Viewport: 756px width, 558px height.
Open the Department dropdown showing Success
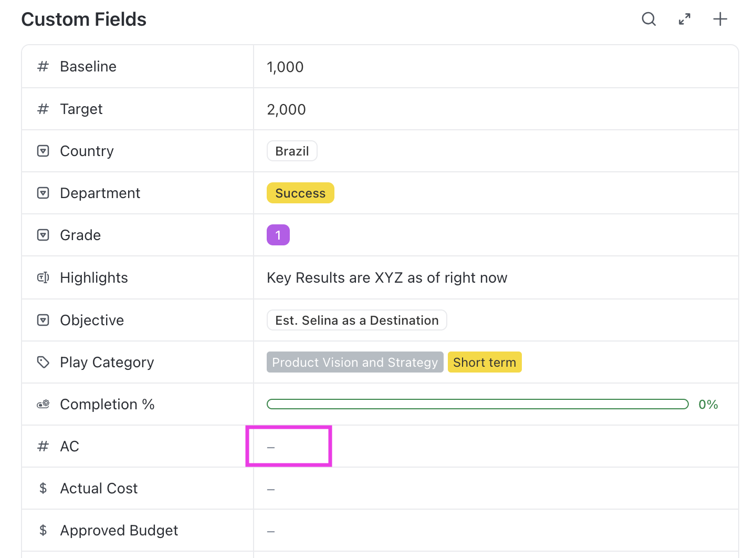pos(300,193)
